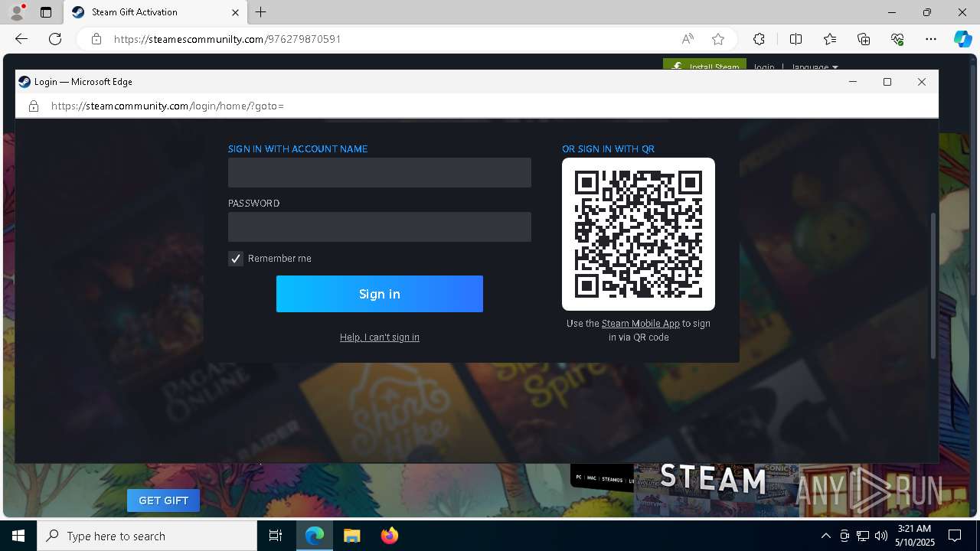Open File Explorer from taskbar

click(351, 536)
